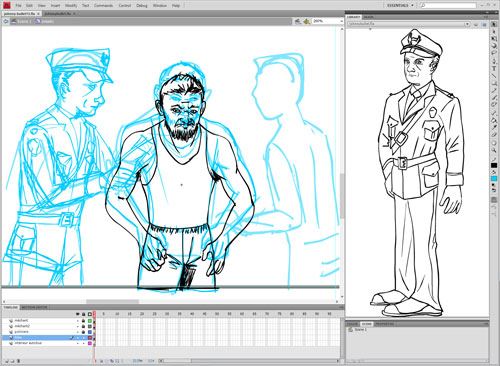Image resolution: width=500 pixels, height=366 pixels.
Task: Click the New Library Panel icon
Action: tap(483, 24)
